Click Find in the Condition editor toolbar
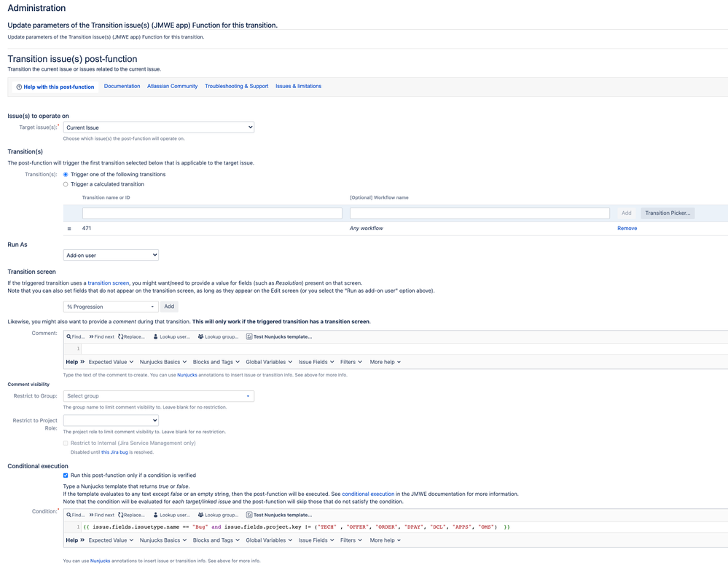The height and width of the screenshot is (568, 728). tap(75, 515)
